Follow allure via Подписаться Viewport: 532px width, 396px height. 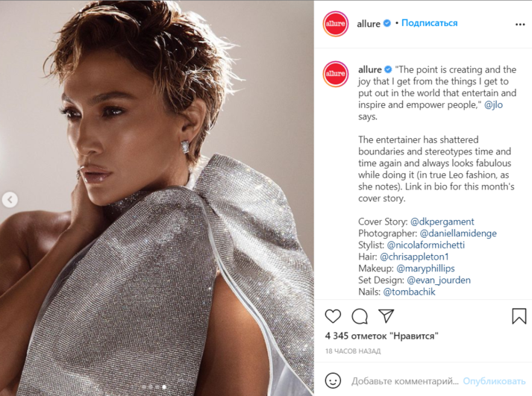click(429, 23)
